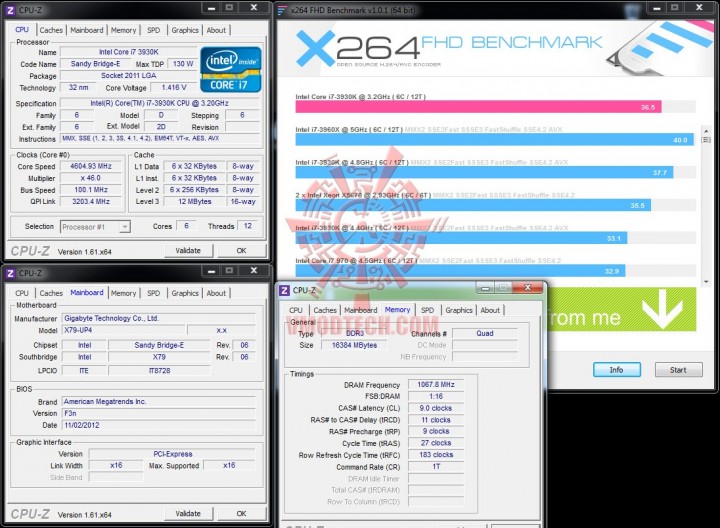This screenshot has height=528, width=720.
Task: Click Validate in Mainboard CPU-Z window
Action: [x=188, y=514]
